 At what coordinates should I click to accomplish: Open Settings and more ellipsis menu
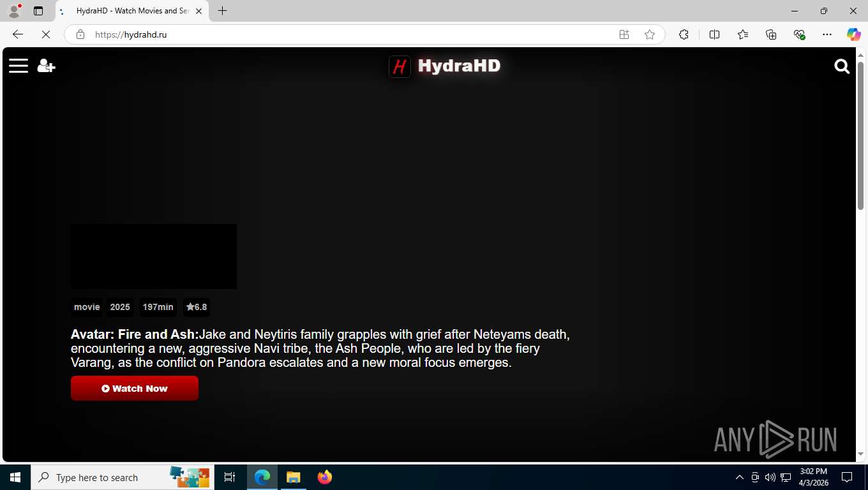click(x=827, y=34)
